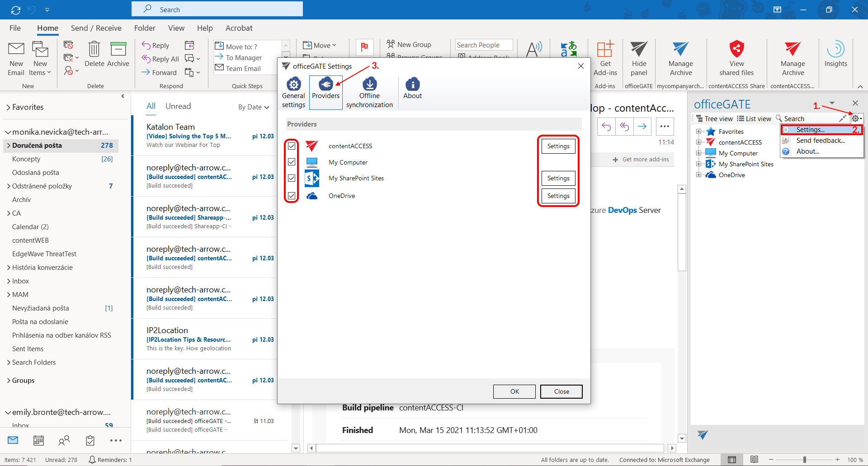This screenshot has height=466, width=868.
Task: Switch to the Send / Receive tab
Action: tap(96, 28)
